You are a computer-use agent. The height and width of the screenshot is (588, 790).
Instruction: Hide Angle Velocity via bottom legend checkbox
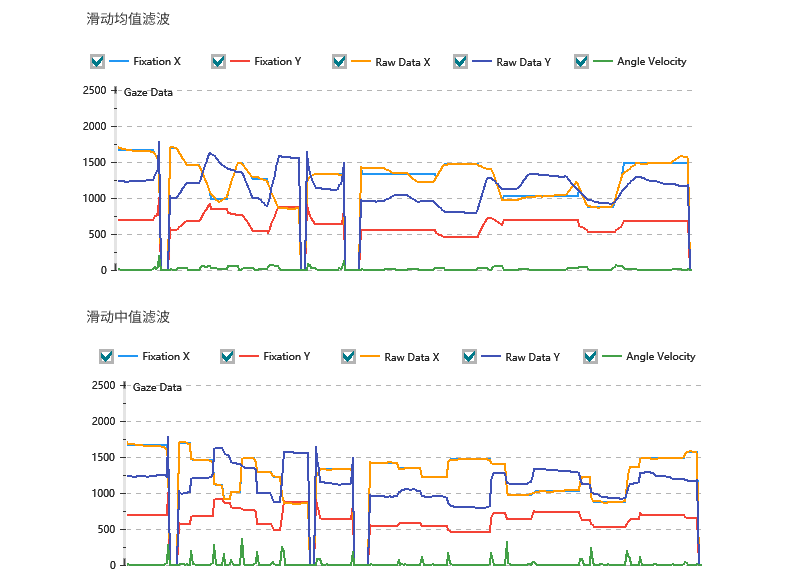click(590, 357)
